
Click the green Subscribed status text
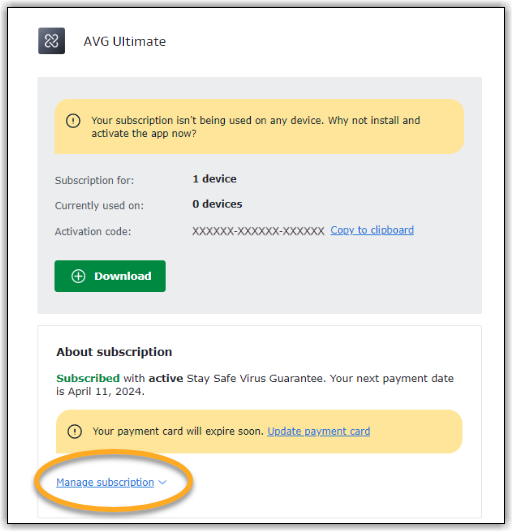tap(88, 378)
